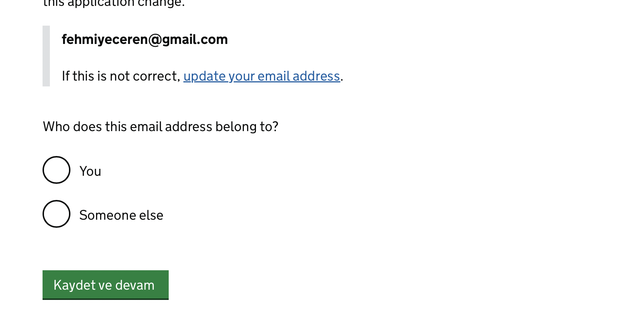Click the "Someone else" label text
The height and width of the screenshot is (312, 644).
[x=121, y=215]
